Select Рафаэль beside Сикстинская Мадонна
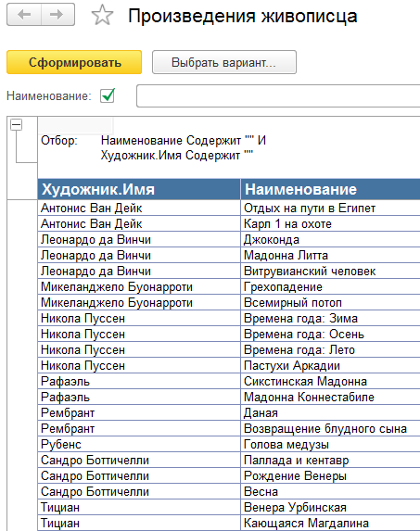Image resolution: width=420 pixels, height=531 pixels. coord(139,381)
